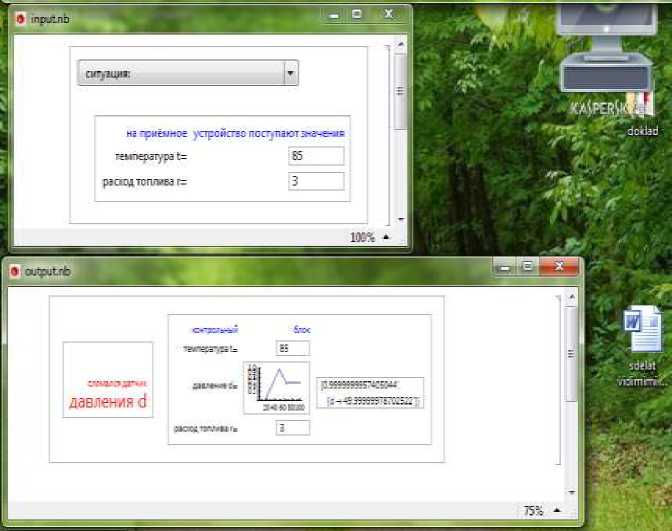Maximize the input.nb window

357,15
